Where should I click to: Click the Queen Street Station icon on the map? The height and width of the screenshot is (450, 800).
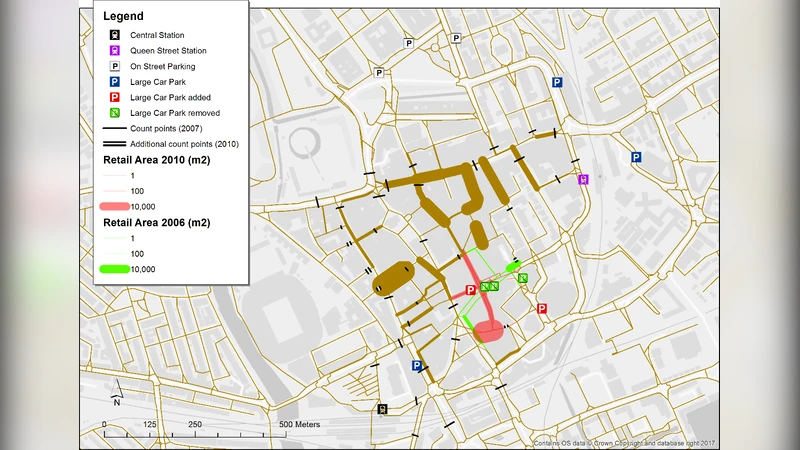583,180
